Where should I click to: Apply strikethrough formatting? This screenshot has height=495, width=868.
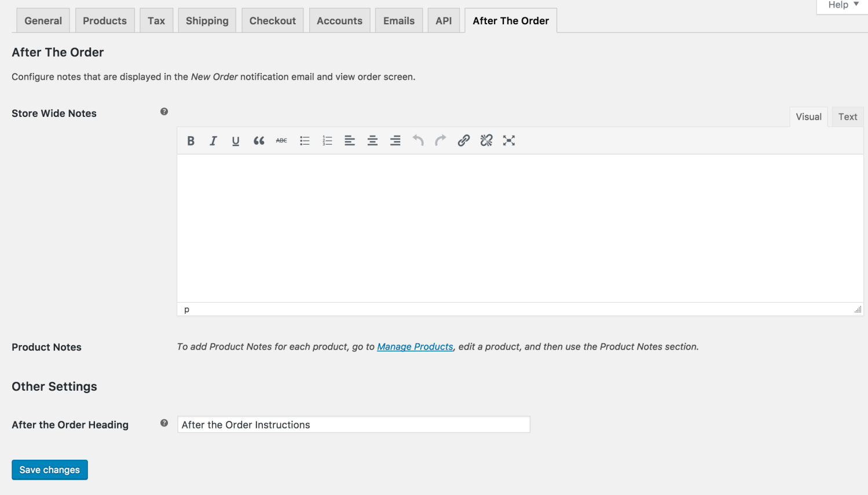coord(281,140)
